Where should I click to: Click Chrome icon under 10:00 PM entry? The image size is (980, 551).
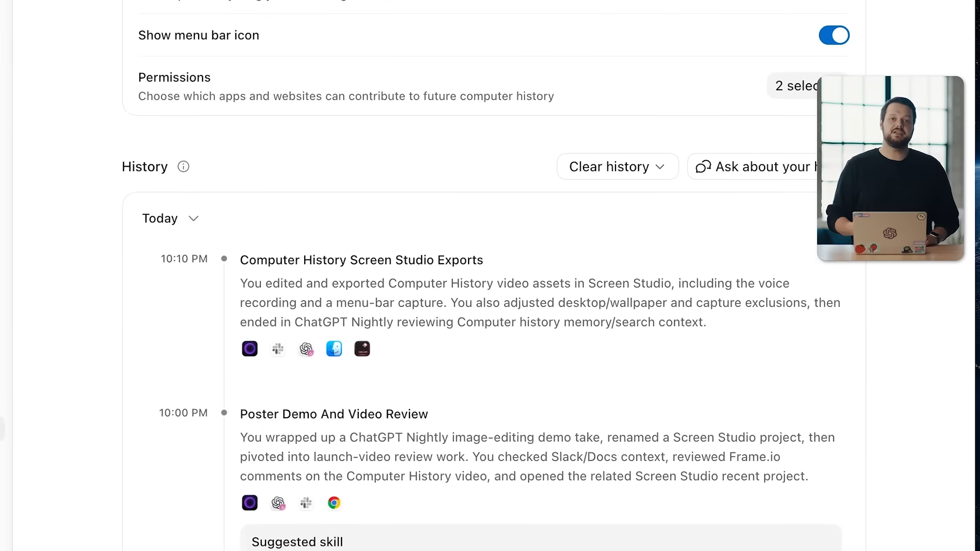(334, 503)
